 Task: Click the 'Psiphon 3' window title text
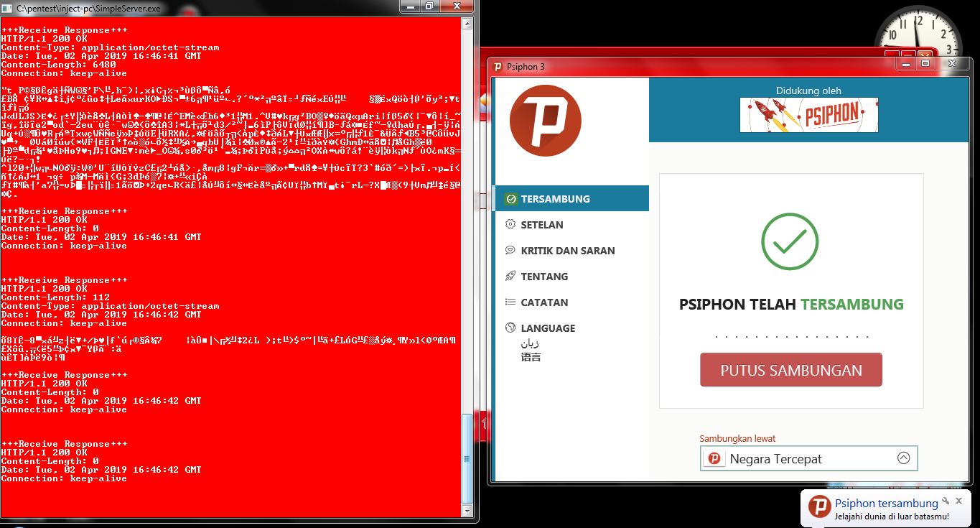click(526, 67)
